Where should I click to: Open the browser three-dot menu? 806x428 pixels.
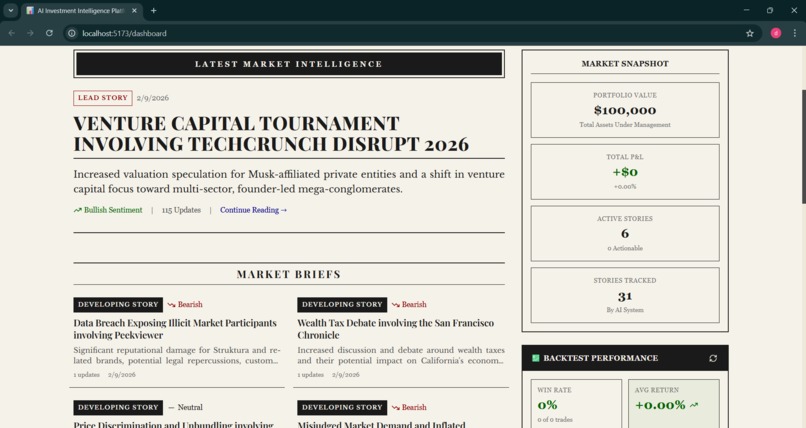click(x=795, y=33)
